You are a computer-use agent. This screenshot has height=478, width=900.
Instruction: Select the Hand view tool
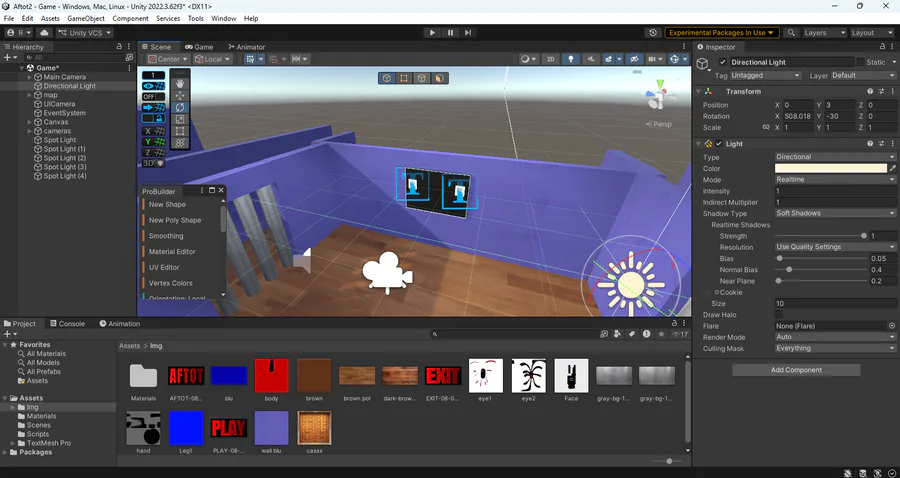point(180,84)
